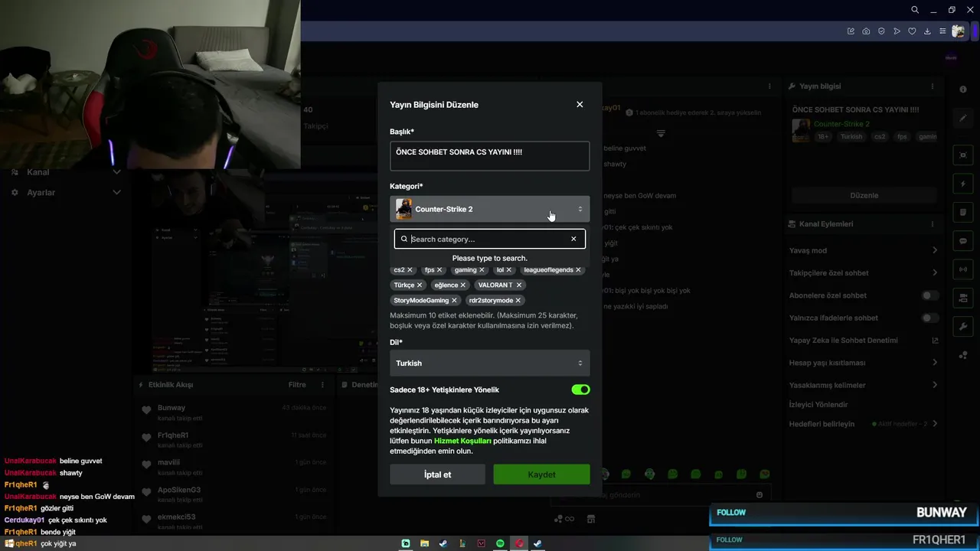
Task: Click ApoSikenG3 in activity feed
Action: 179,490
